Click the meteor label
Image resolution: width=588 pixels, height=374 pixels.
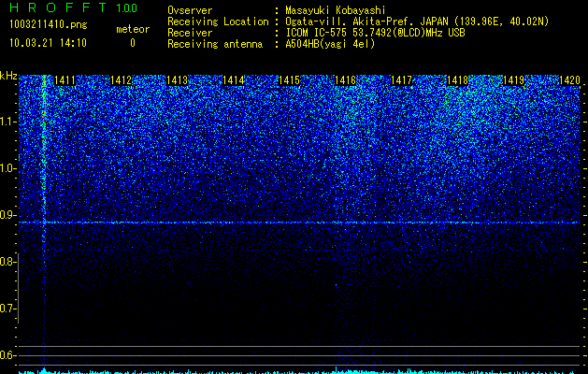pos(133,29)
